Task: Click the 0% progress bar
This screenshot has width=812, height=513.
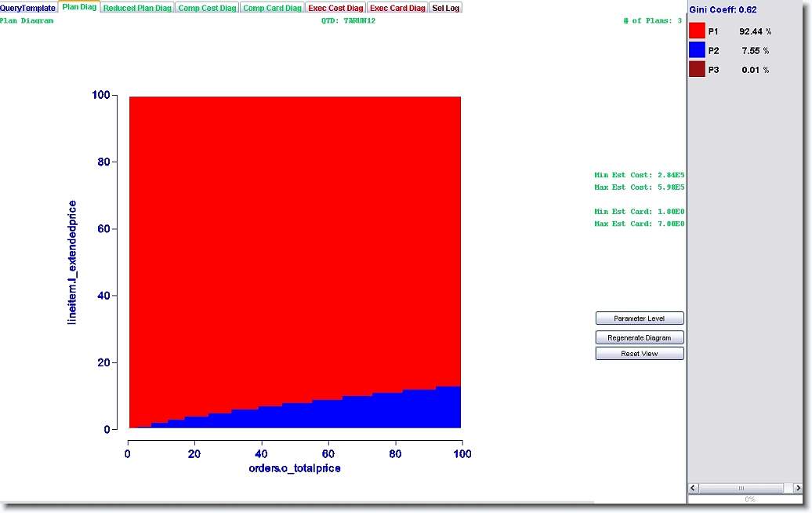Action: tap(749, 499)
